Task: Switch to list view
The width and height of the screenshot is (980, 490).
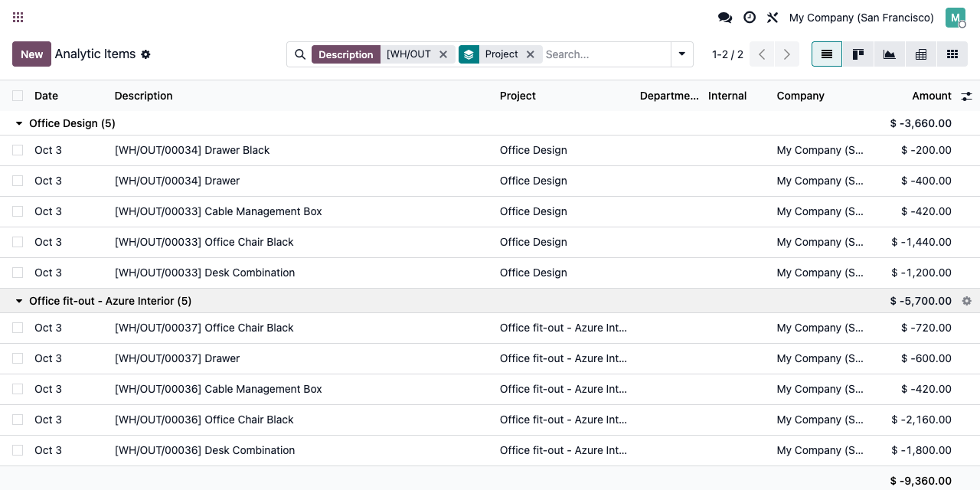Action: (x=827, y=54)
